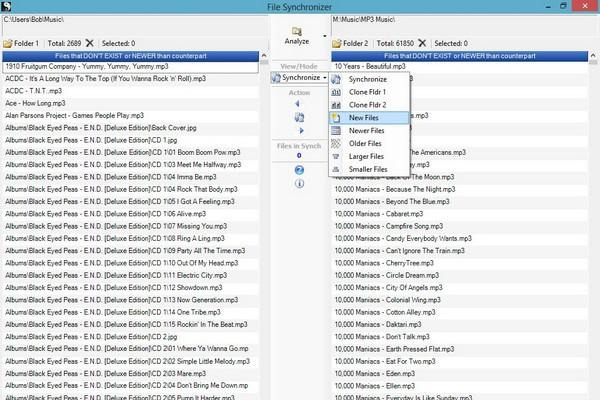Select 1910 Fruitgum Company - Yummy, Yummy, Yummy.mp3

(130, 67)
